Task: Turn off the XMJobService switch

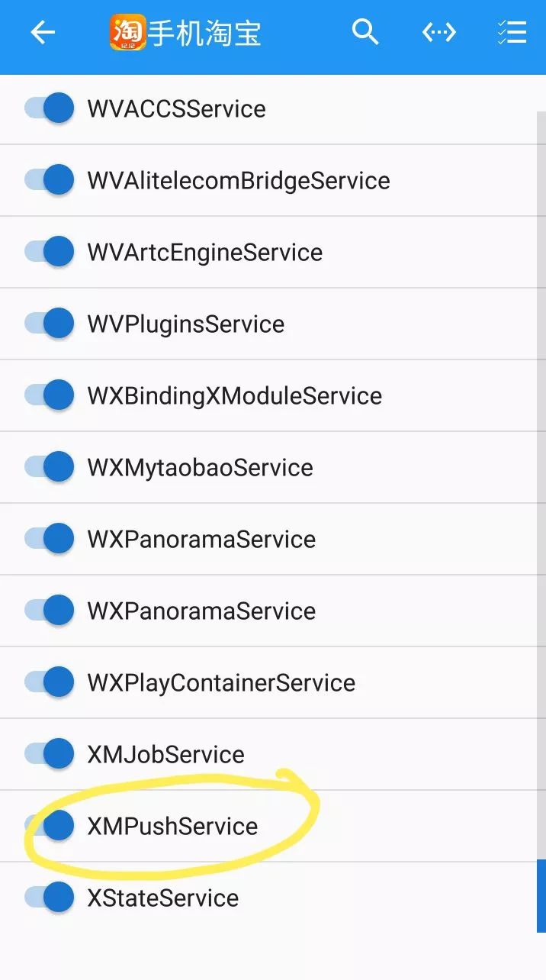Action: point(50,754)
